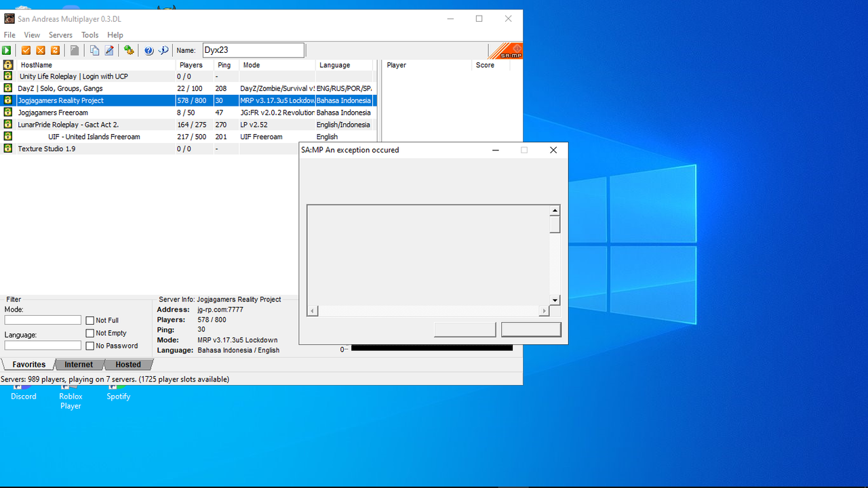Click lock icon of Texture Studio row
This screenshot has height=488, width=868.
pos(8,148)
